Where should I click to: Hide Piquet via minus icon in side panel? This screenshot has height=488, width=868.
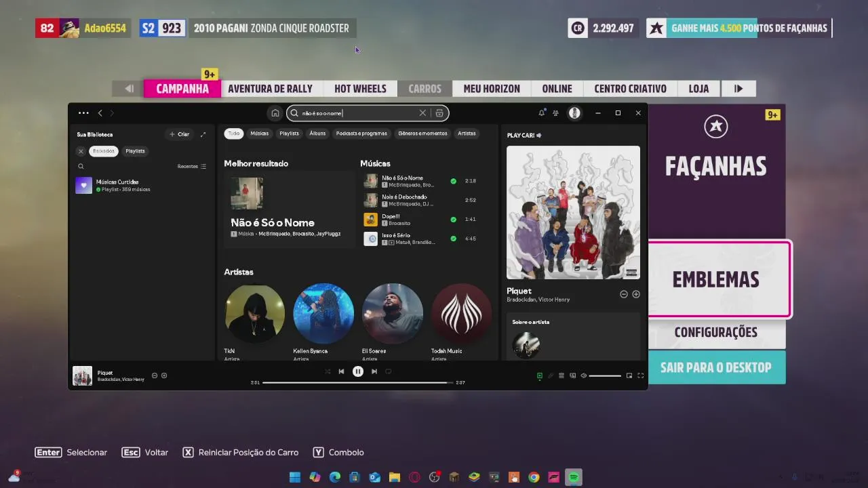(x=624, y=294)
